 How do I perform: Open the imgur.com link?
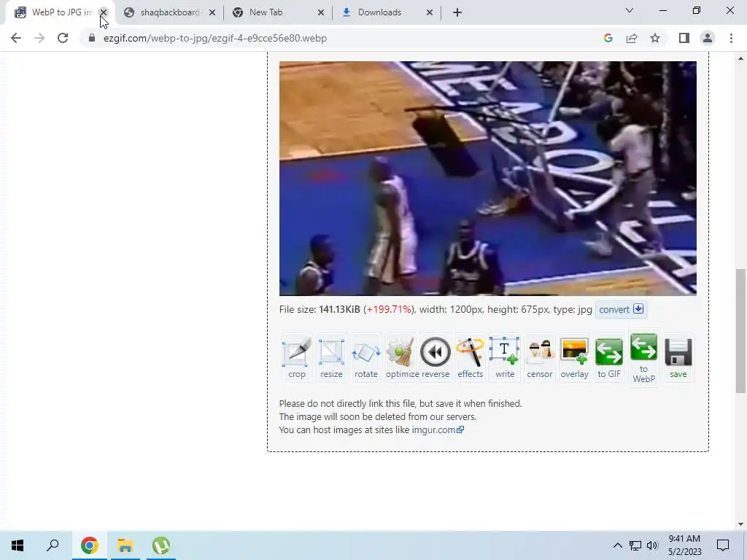click(x=438, y=429)
